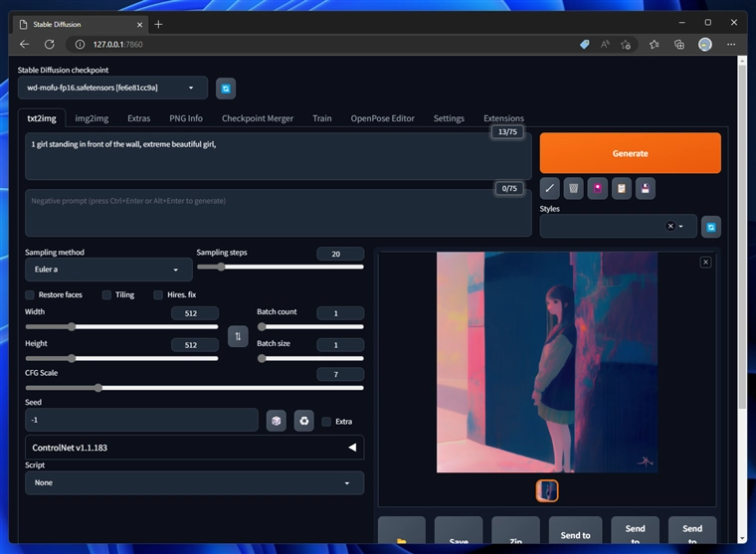This screenshot has width=756, height=554.
Task: Adjust the Sampling steps slider
Action: [281, 267]
